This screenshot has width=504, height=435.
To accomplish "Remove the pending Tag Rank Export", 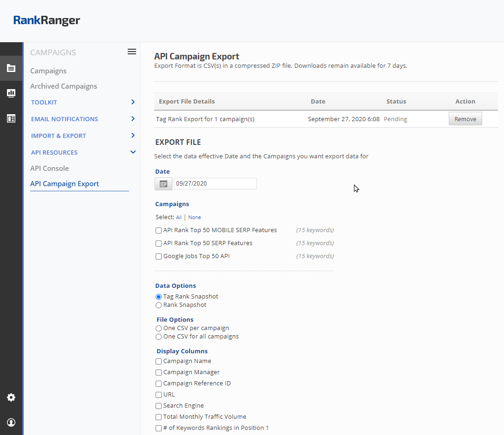I will tap(465, 119).
